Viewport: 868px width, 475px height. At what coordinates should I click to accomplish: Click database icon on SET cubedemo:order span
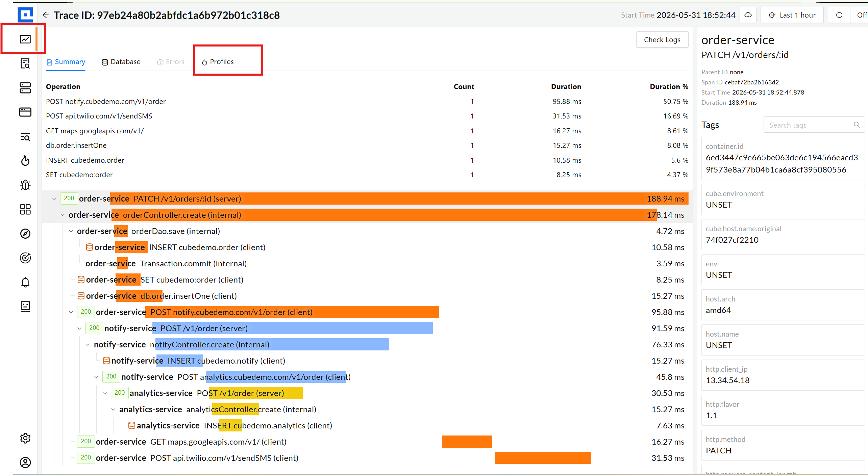coord(81,280)
